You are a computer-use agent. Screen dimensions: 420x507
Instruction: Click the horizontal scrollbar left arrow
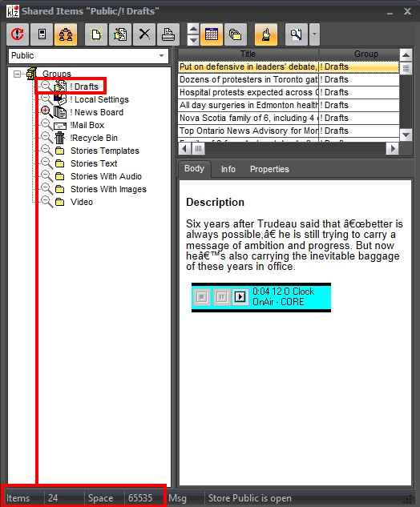[x=184, y=149]
